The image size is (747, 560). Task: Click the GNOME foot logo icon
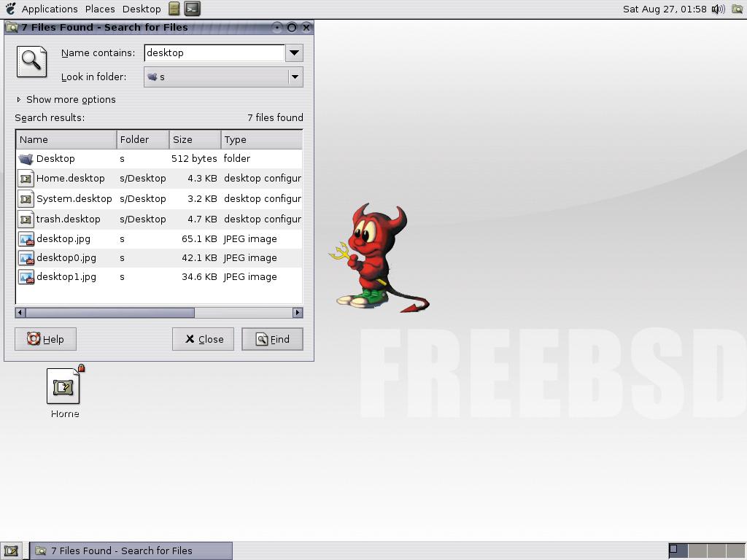coord(10,9)
